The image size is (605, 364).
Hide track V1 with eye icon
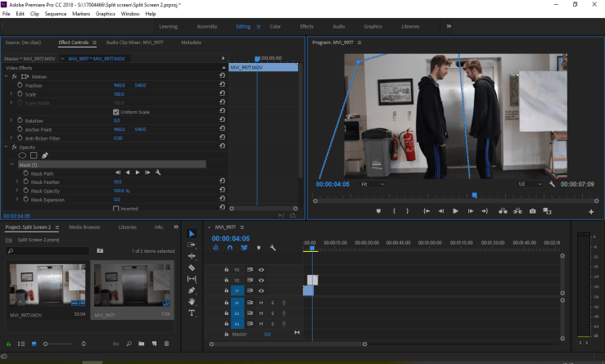coord(261,290)
